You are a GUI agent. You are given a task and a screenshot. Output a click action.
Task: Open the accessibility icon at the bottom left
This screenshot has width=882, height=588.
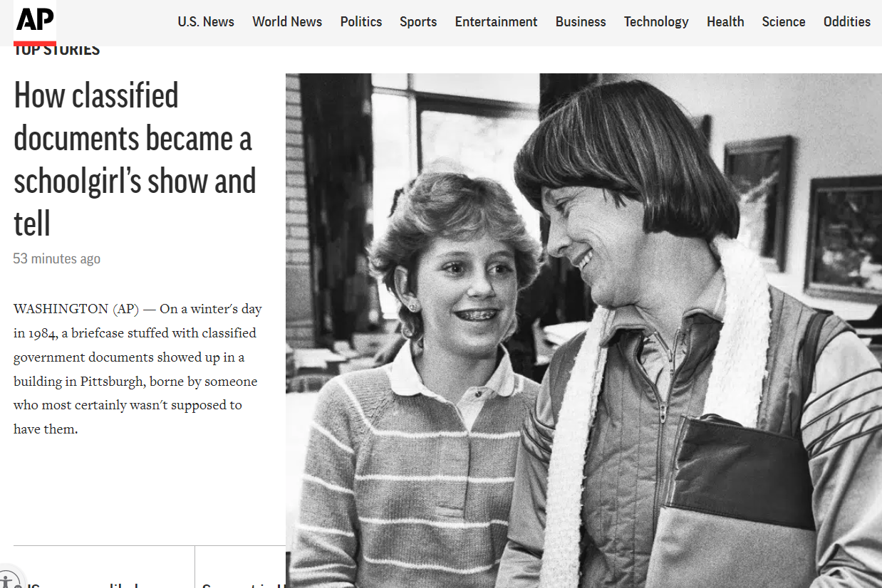click(9, 579)
